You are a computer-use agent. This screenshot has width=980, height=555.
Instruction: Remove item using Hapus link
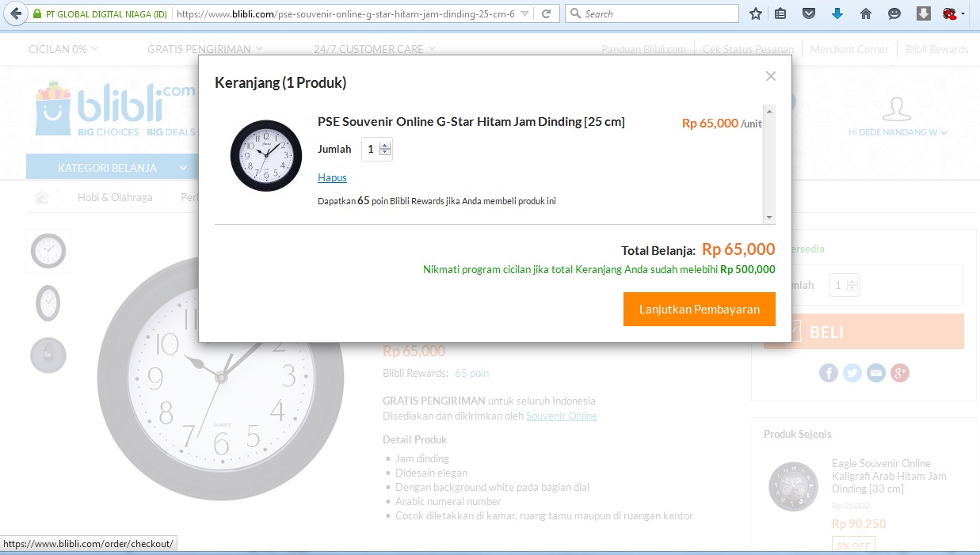pos(332,177)
